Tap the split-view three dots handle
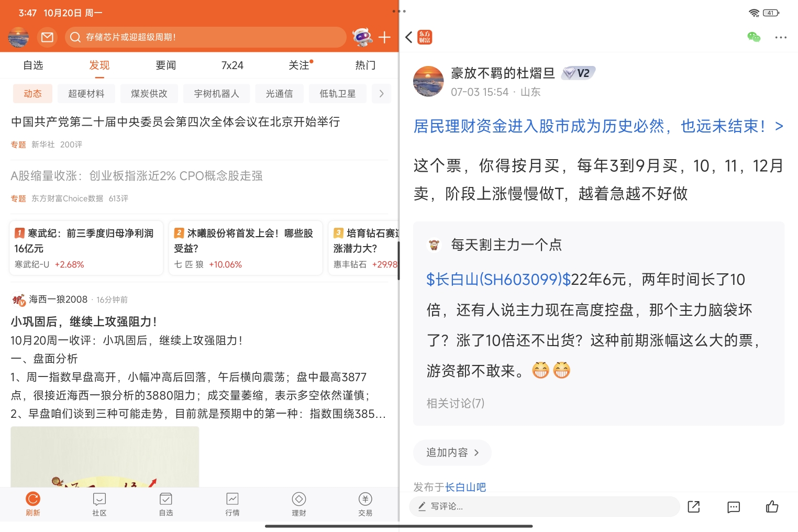Viewport: 798px width, 532px height. pyautogui.click(x=399, y=11)
